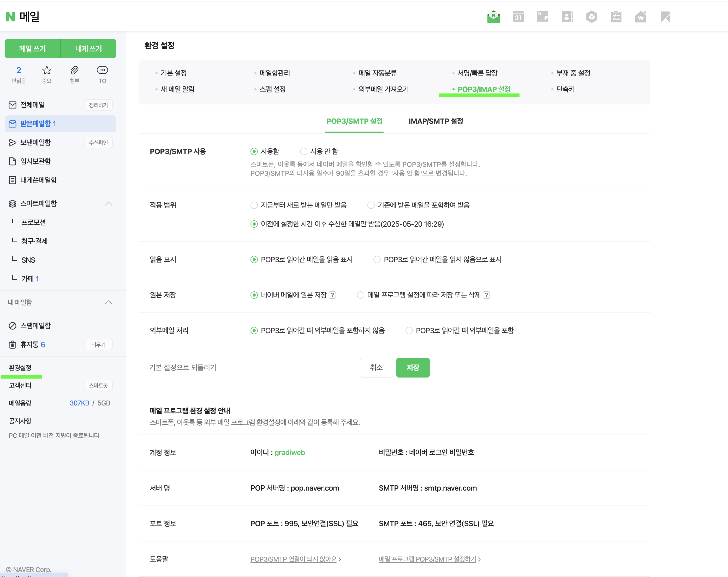Open the checklist clipboard icon
This screenshot has width=728, height=577.
tap(616, 17)
